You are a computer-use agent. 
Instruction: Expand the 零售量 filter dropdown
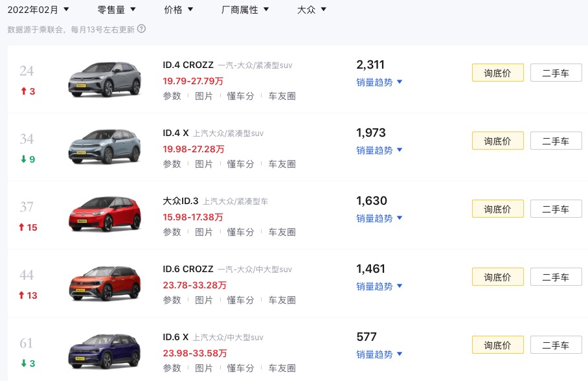pos(117,10)
